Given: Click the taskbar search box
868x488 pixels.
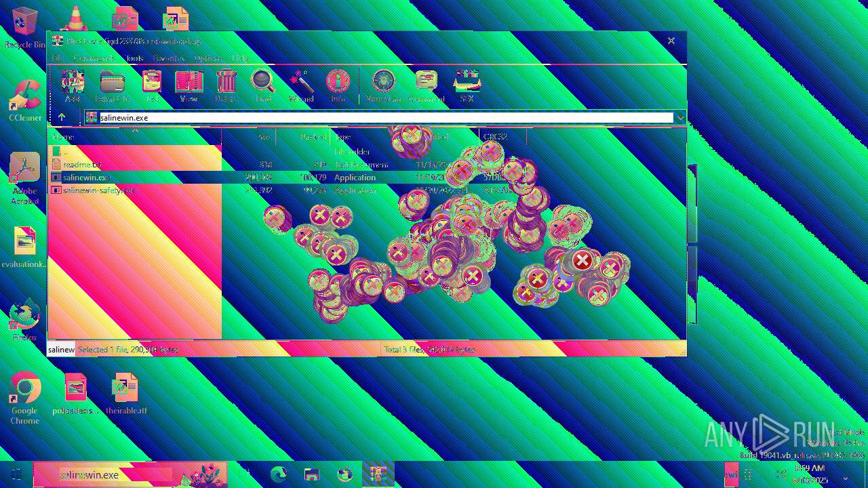Looking at the screenshot, I should tap(130, 474).
